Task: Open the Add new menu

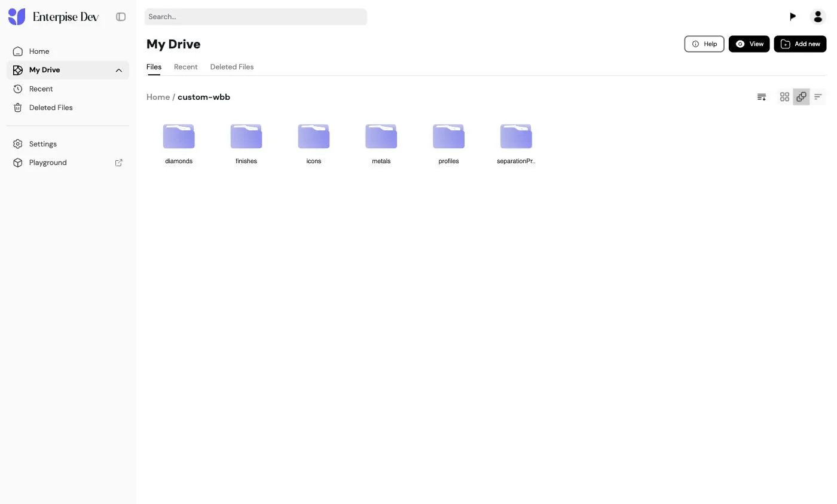Action: pyautogui.click(x=800, y=44)
